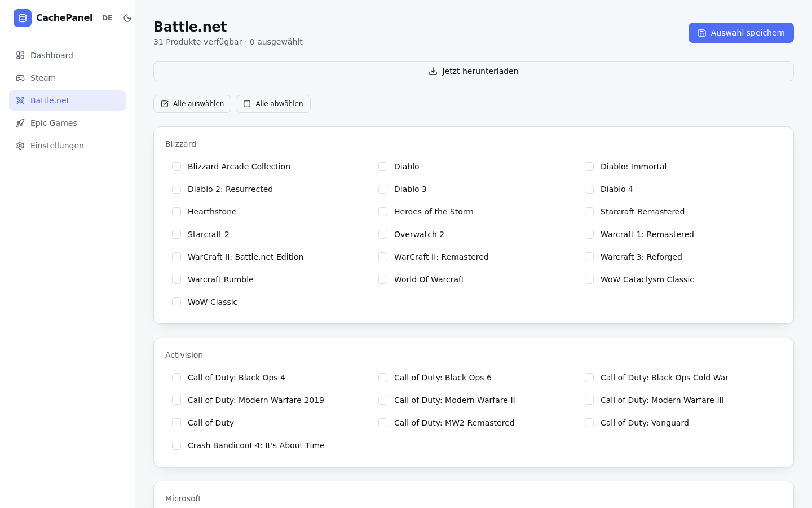Screen dimensions: 812x508
Task: Enable the Call of Duty: Vanguard checkbox
Action: [589, 423]
